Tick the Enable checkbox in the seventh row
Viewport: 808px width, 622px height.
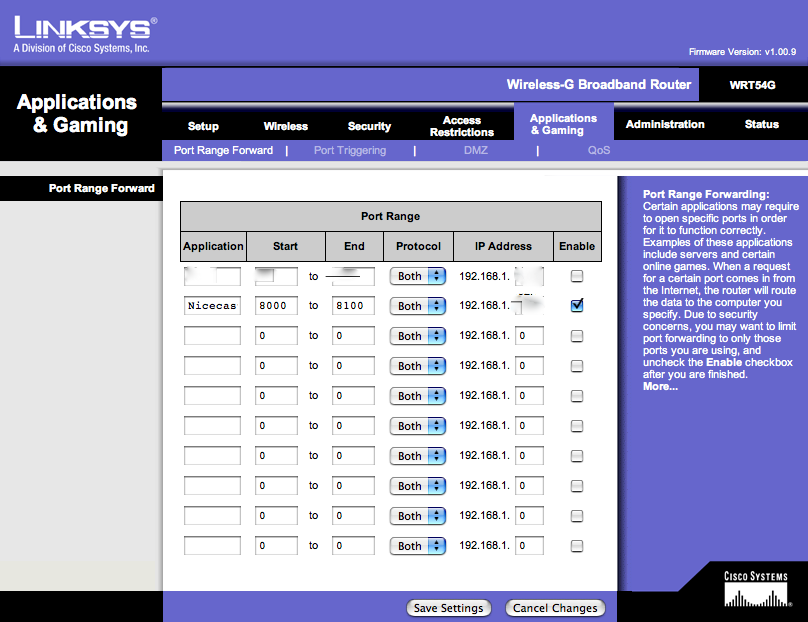(577, 456)
